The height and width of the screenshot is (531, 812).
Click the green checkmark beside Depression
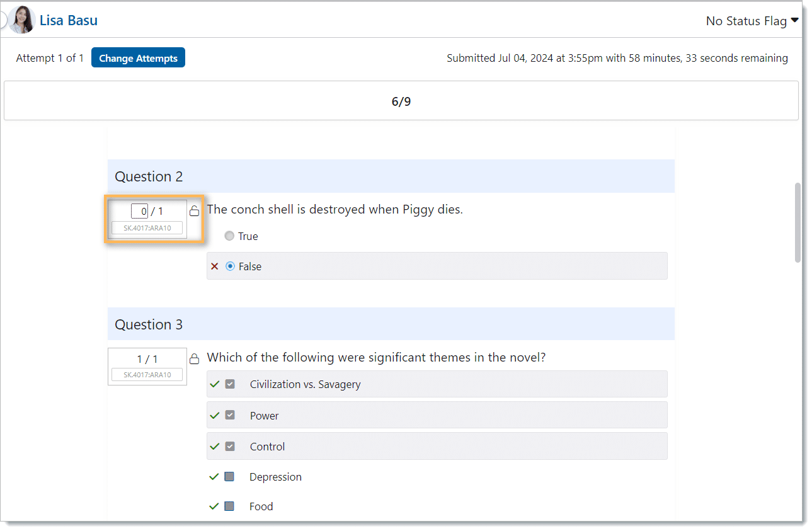tap(214, 477)
